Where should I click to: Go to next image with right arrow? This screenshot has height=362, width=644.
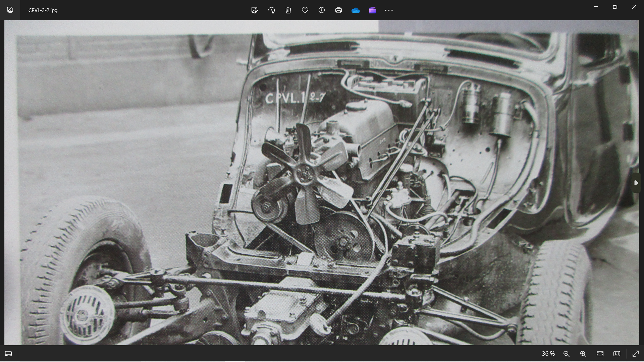(636, 183)
